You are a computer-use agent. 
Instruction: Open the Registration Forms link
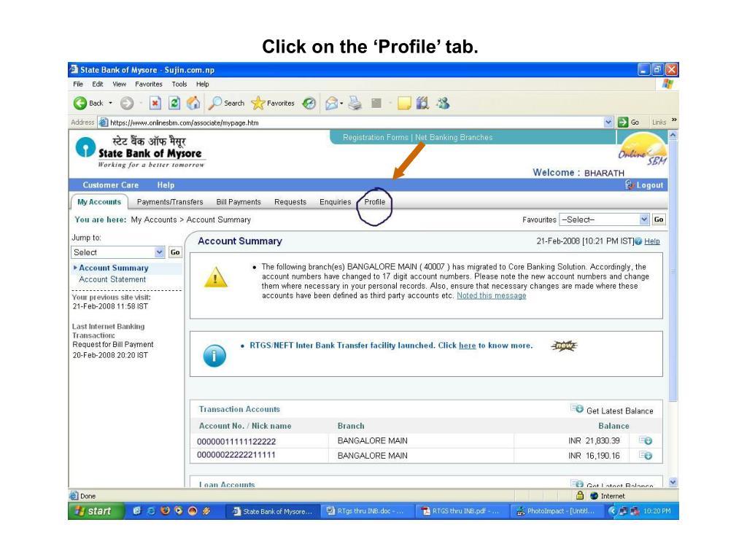tap(376, 138)
